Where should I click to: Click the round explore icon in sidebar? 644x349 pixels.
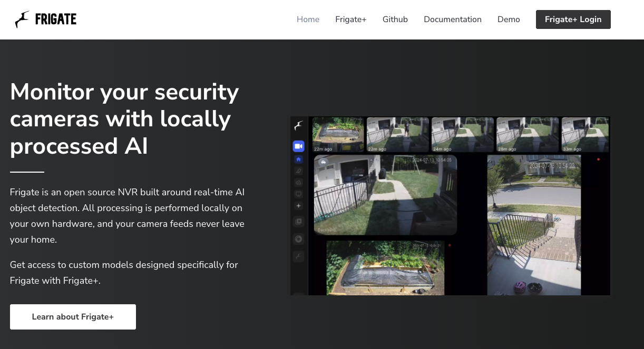tap(298, 239)
